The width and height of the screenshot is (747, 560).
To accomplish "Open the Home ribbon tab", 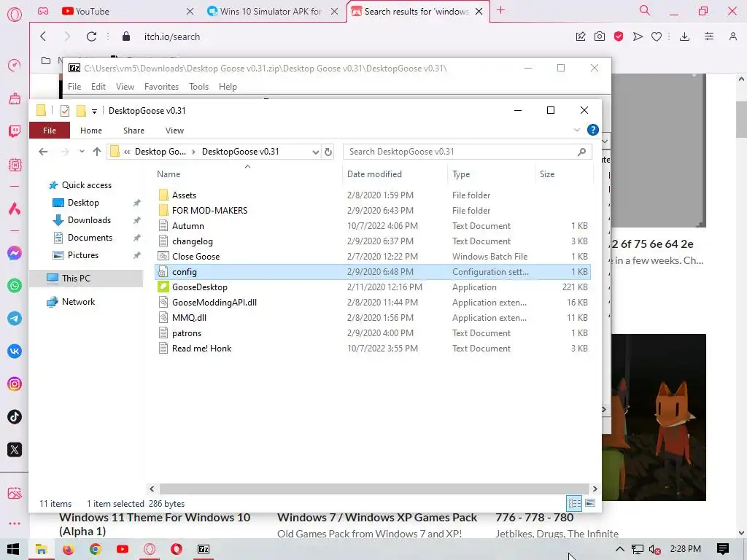I will click(91, 131).
